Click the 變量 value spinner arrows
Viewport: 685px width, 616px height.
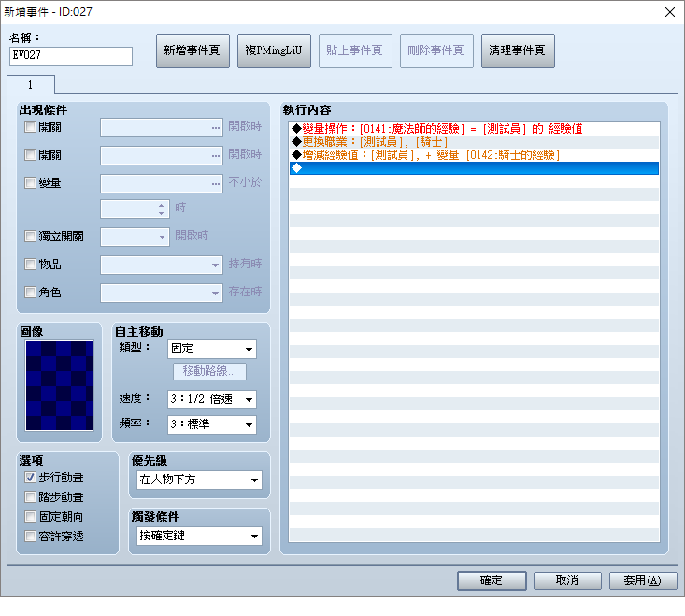click(161, 208)
